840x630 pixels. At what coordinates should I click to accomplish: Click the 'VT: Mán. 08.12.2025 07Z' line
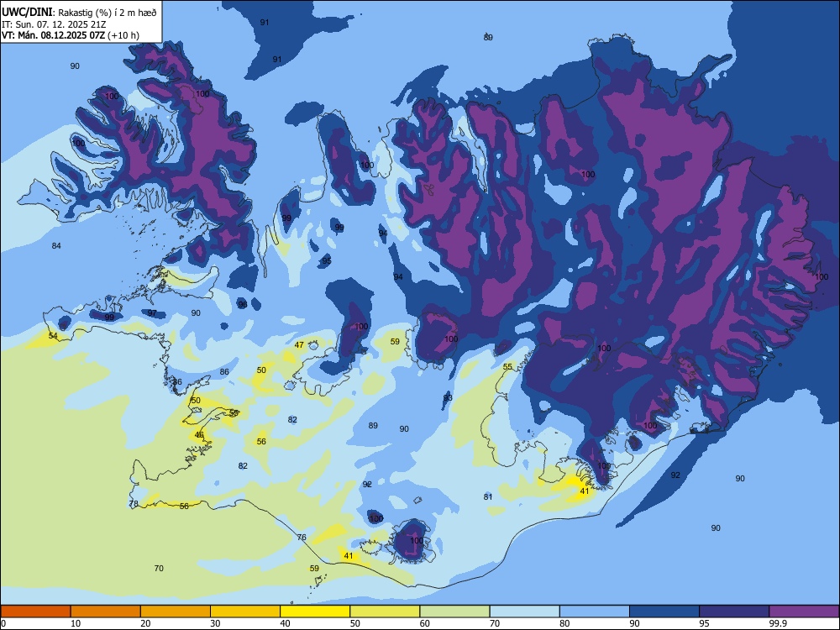coord(53,35)
